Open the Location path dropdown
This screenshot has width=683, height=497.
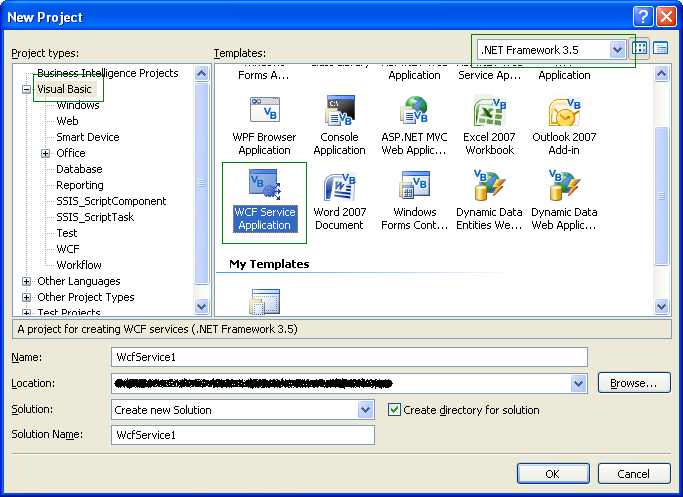pos(578,384)
